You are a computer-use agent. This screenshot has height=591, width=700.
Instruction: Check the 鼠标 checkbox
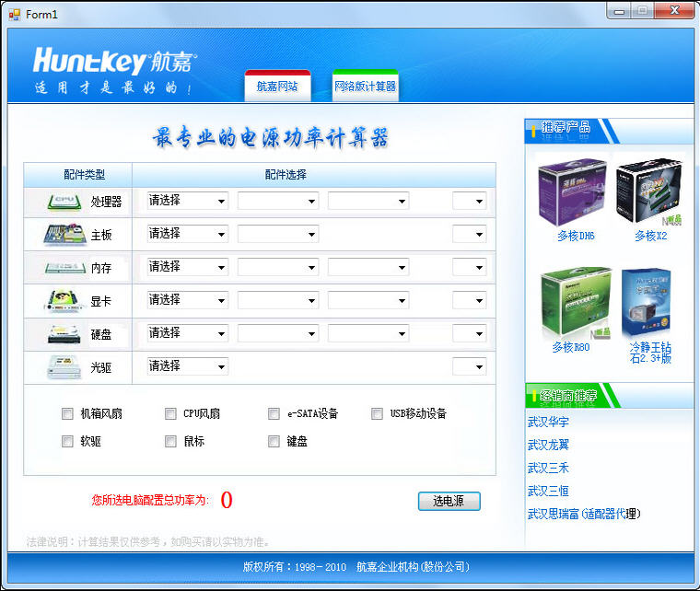coord(170,442)
